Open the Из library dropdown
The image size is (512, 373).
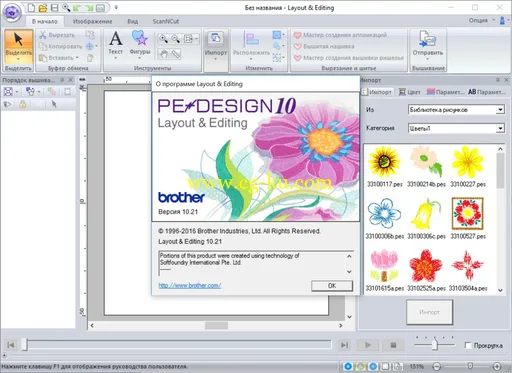500,110
